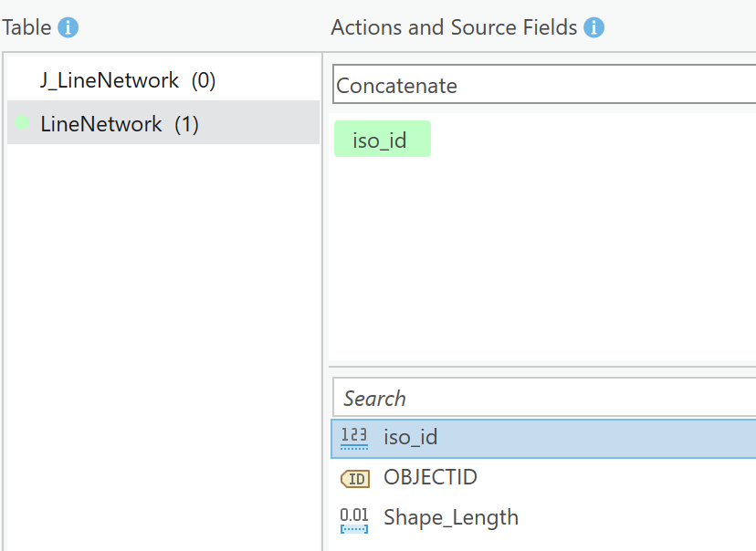Screen dimensions: 756x551
Task: Select J_LineNetwork (0) in the Table list
Action: coord(128,80)
